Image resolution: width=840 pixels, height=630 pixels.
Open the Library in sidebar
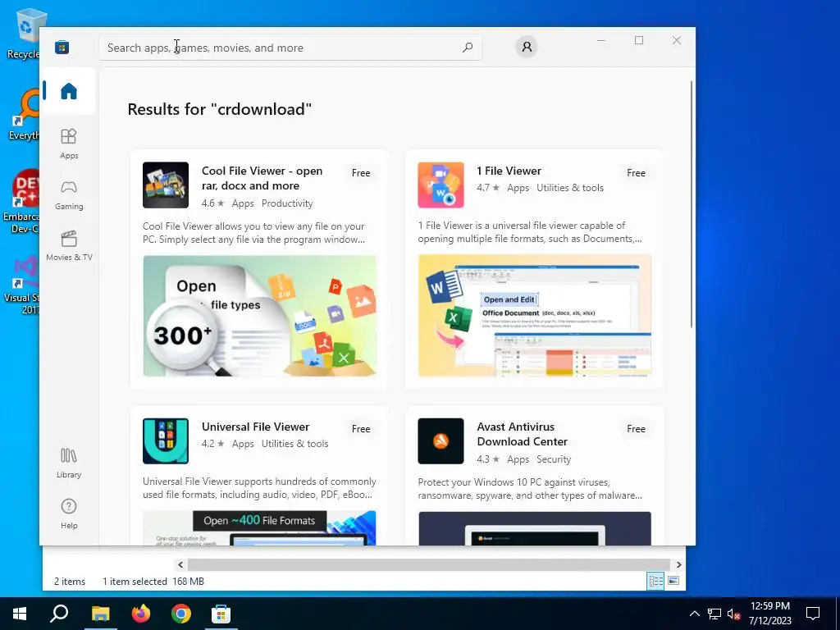[69, 463]
